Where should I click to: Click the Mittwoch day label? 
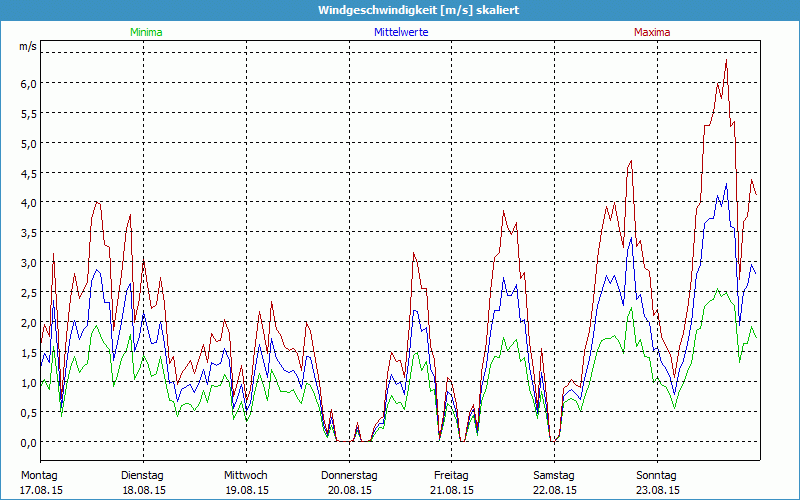(x=245, y=476)
